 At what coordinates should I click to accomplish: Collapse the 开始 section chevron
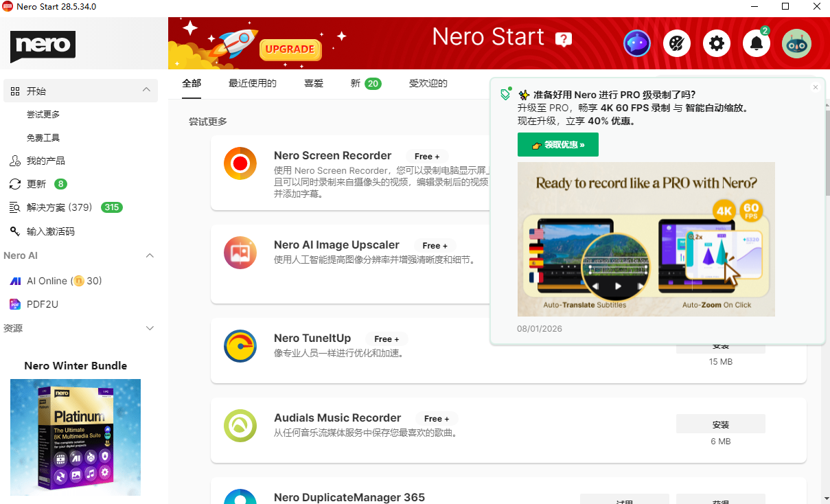click(x=146, y=91)
